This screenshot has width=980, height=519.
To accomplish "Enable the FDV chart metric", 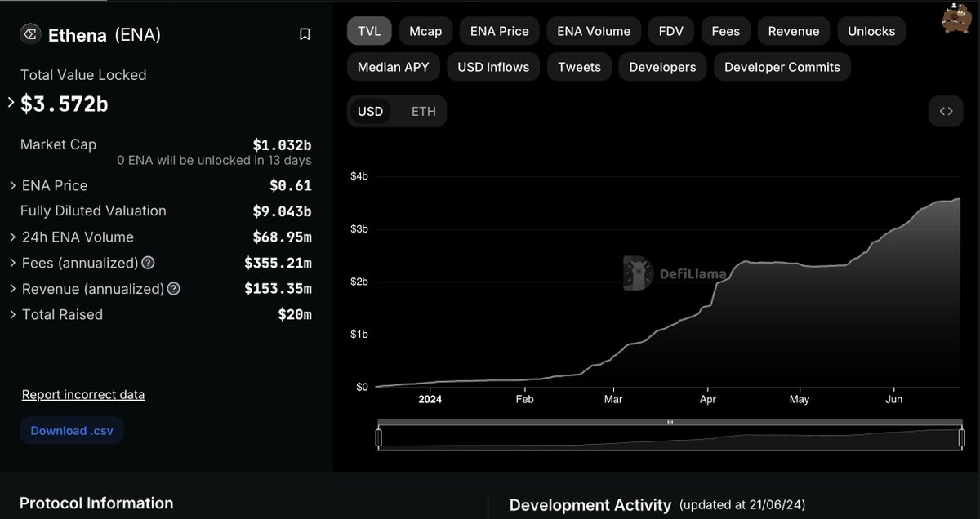I will coord(671,31).
